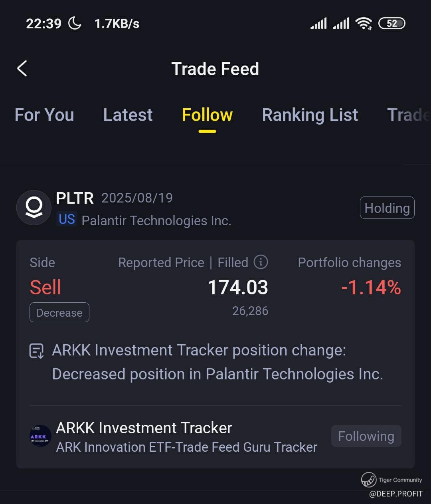Tap the US market badge
431x504 pixels.
[67, 219]
